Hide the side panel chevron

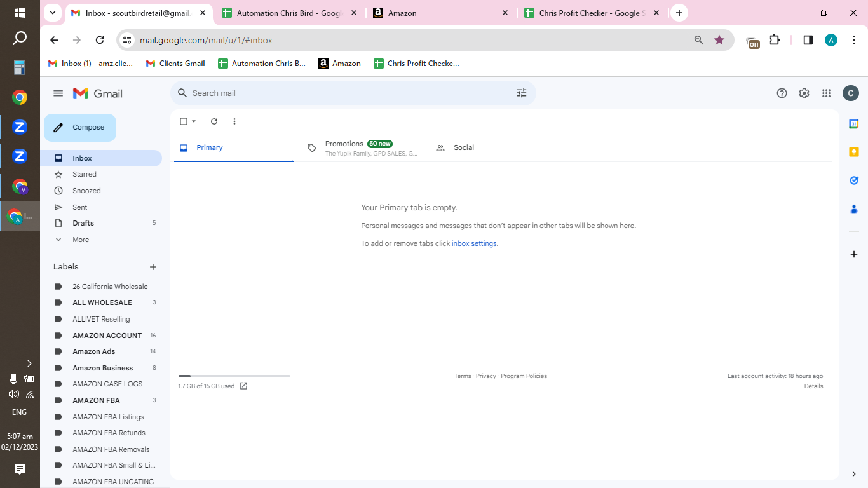coord(854,474)
